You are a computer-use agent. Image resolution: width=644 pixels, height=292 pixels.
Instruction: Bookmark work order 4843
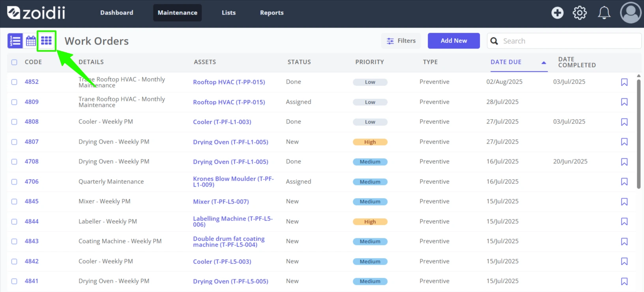(624, 241)
